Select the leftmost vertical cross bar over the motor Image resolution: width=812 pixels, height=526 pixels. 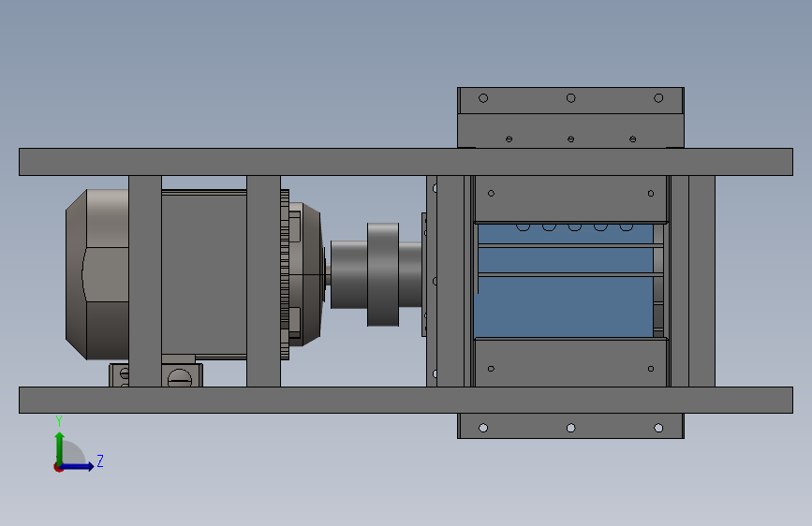pos(145,281)
